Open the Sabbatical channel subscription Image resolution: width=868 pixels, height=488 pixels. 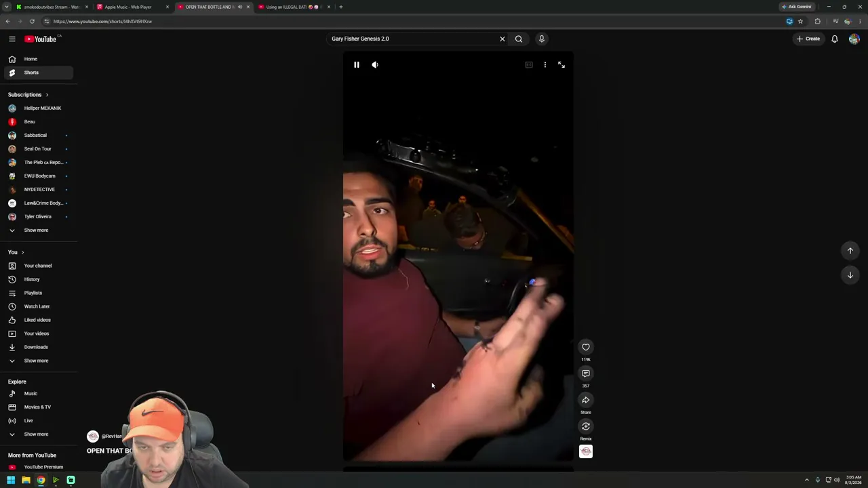[x=38, y=136]
